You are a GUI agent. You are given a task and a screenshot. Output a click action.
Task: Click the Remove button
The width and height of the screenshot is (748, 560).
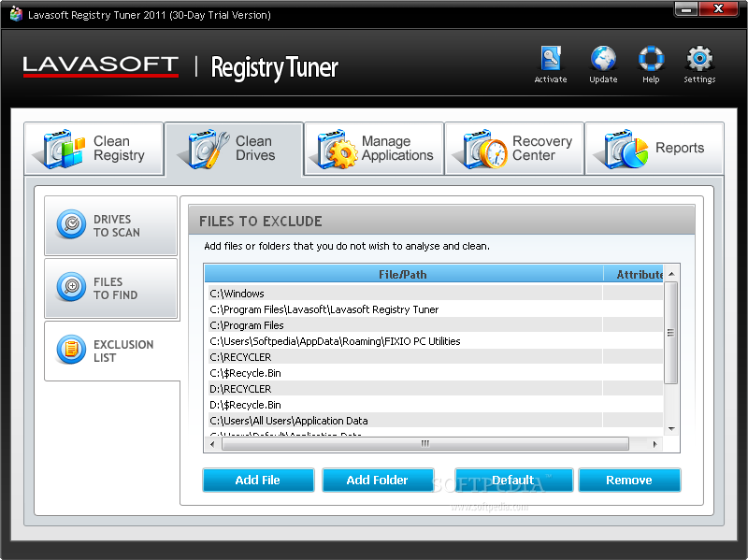coord(629,480)
